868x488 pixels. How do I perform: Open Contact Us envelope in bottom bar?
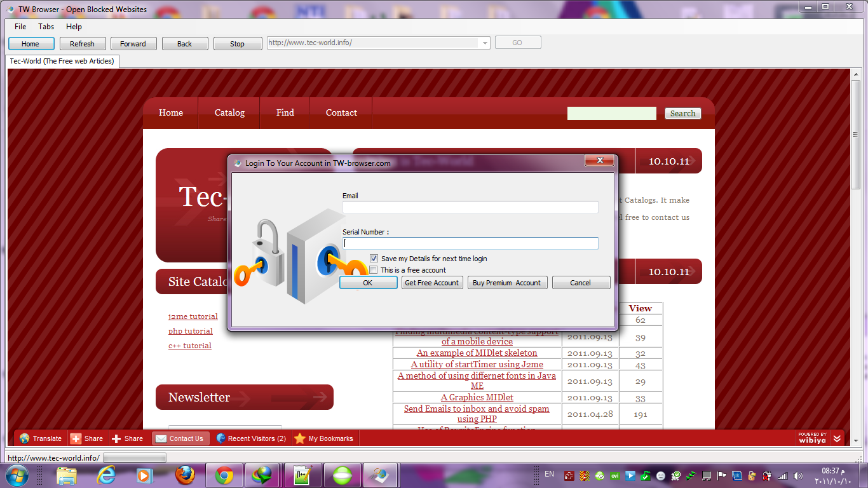[x=180, y=438]
